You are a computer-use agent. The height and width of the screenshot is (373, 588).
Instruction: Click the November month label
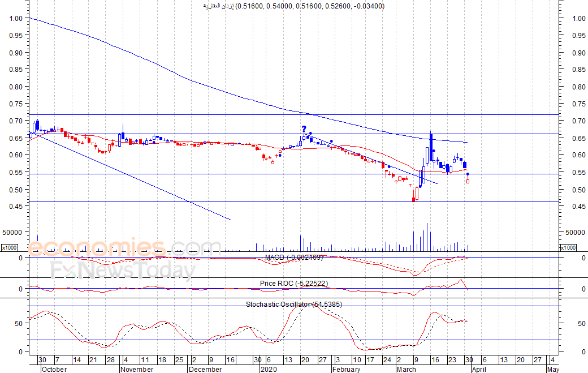tap(137, 369)
